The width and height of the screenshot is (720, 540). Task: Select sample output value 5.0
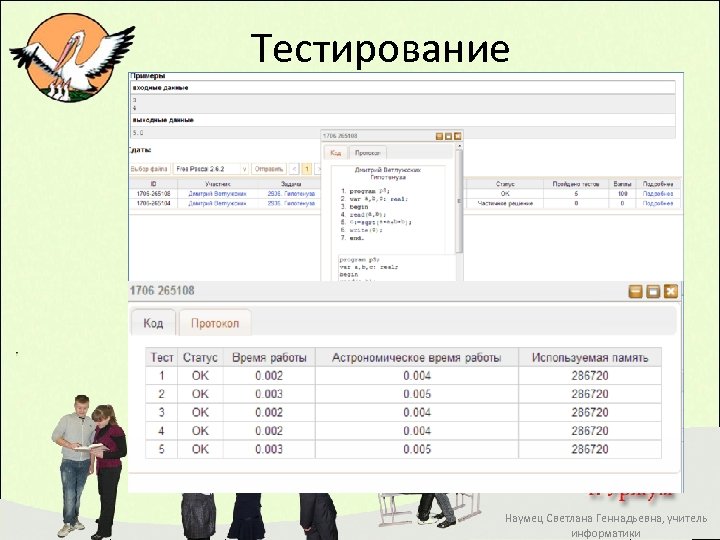pyautogui.click(x=138, y=133)
